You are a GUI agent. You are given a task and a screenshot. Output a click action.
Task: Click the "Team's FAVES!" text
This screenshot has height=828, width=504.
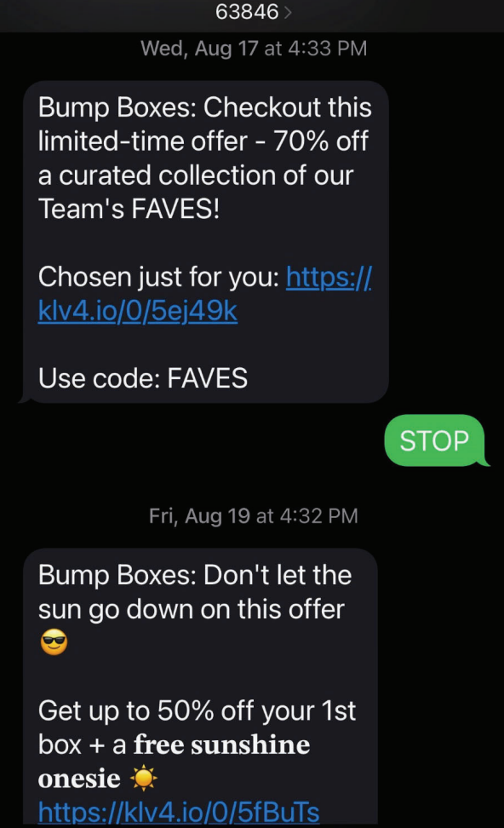[129, 209]
